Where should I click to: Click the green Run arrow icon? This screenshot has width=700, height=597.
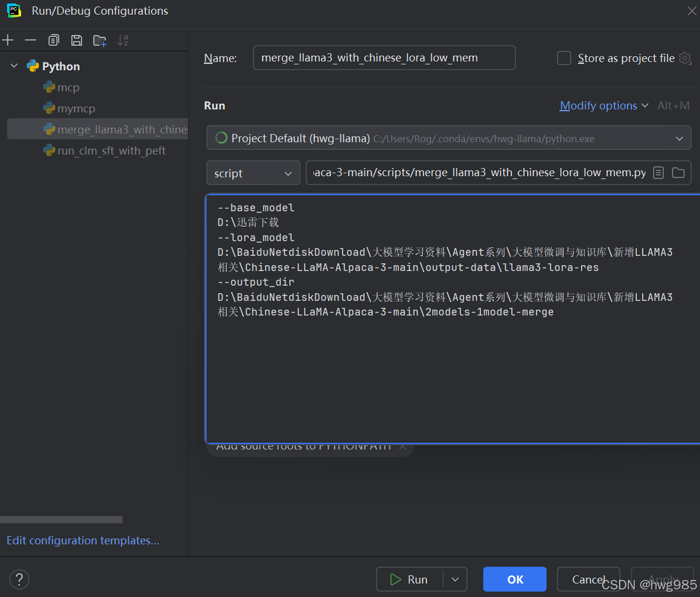395,579
